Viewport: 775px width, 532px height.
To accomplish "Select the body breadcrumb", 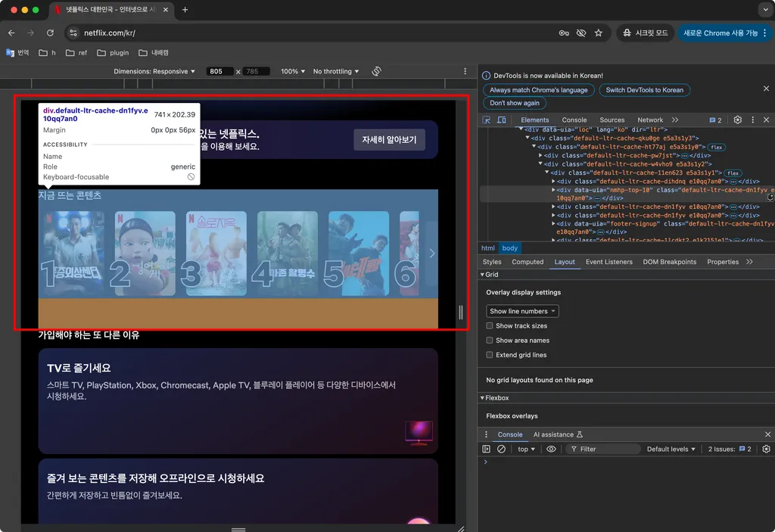I will pyautogui.click(x=509, y=248).
